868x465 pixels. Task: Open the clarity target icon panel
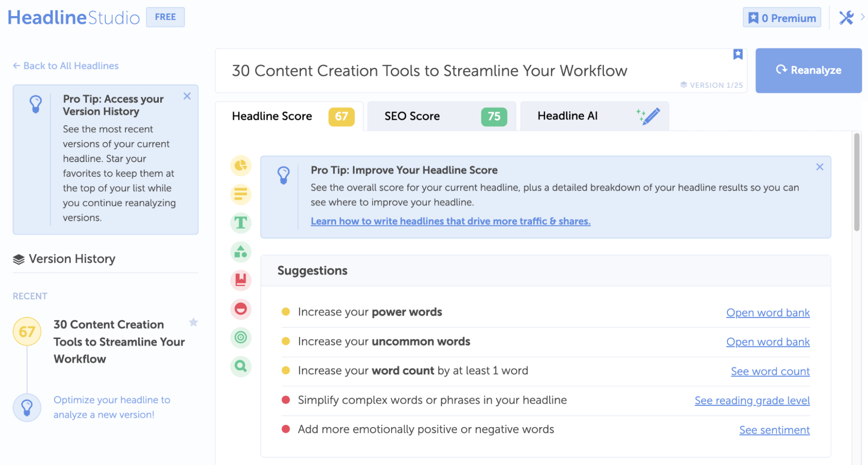(x=241, y=338)
